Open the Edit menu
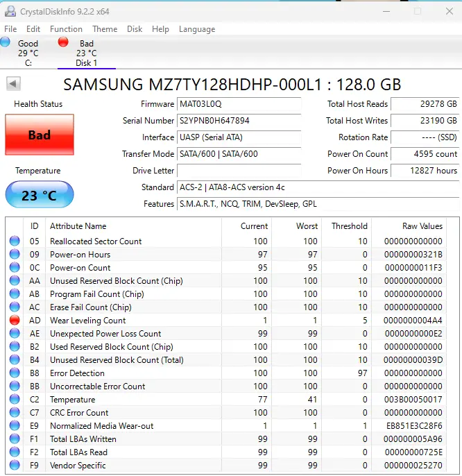Image resolution: width=462 pixels, height=476 pixels. 33,29
